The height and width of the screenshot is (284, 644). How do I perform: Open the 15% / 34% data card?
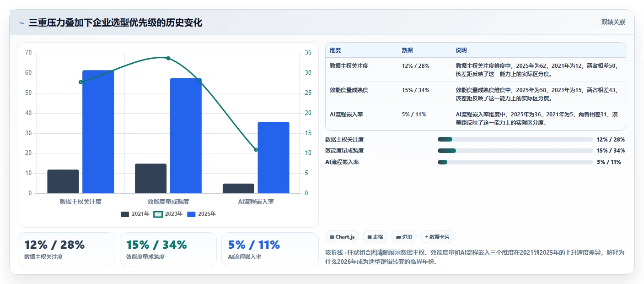(x=168, y=249)
